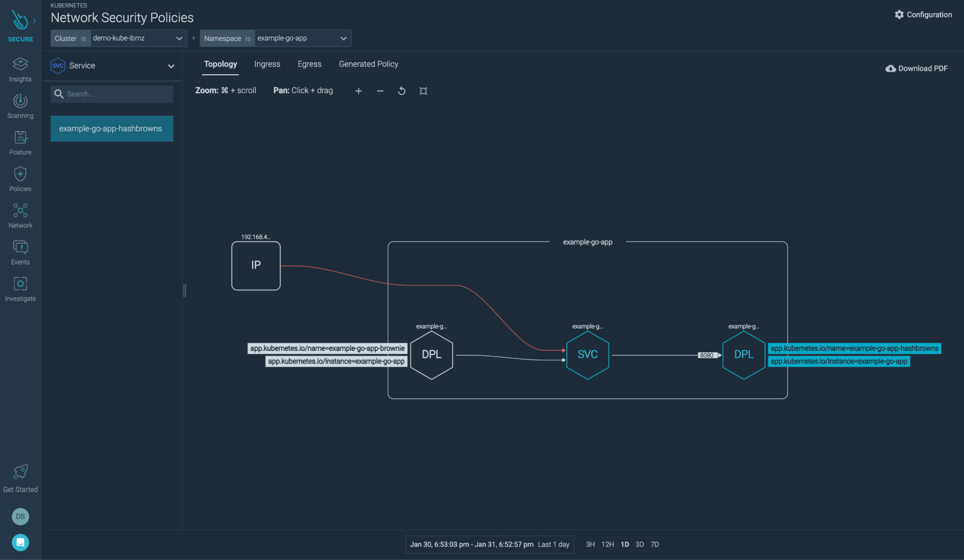The width and height of the screenshot is (964, 560).
Task: Switch to the Ingress tab
Action: pos(267,64)
